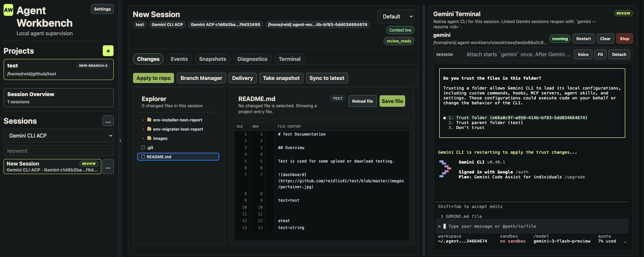Click gemini-3-flash-preview model label
The height and width of the screenshot is (257, 644).
tap(562, 241)
